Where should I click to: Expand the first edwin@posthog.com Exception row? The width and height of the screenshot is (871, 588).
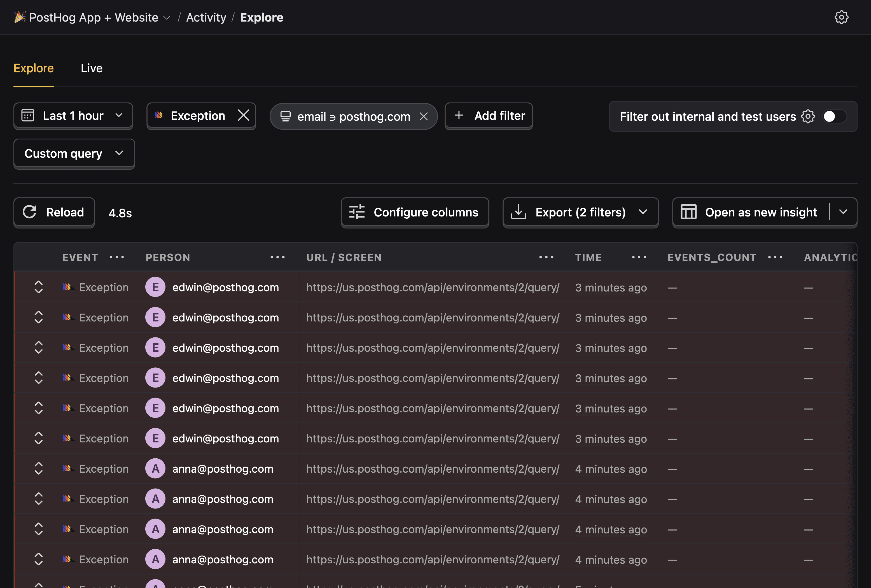(39, 287)
